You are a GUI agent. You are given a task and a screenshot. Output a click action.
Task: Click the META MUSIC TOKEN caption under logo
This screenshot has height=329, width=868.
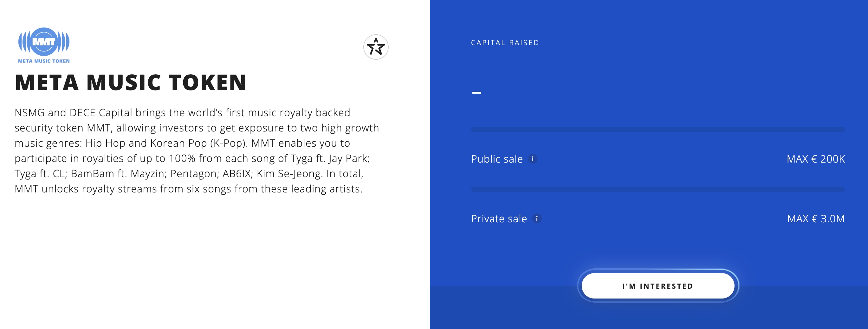click(x=44, y=61)
